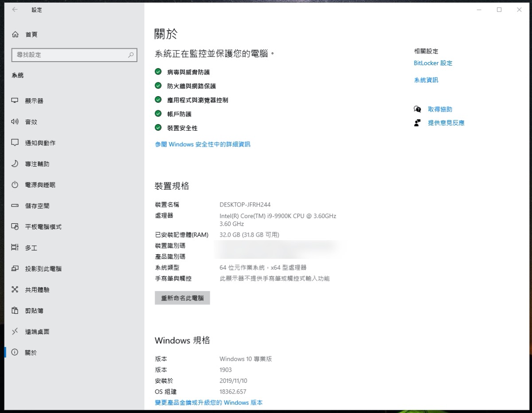Image resolution: width=532 pixels, height=413 pixels.
Task: Open BitLocker 設定 link
Action: click(433, 63)
